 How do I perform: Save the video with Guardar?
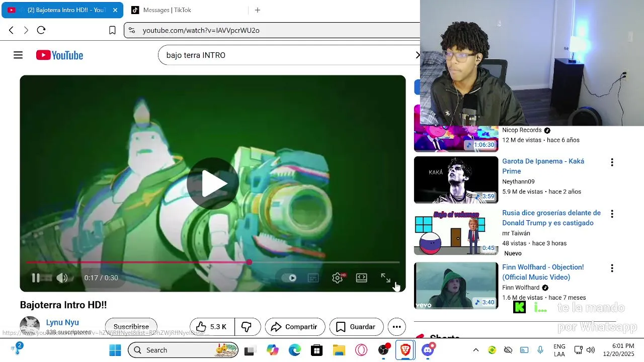(x=356, y=327)
